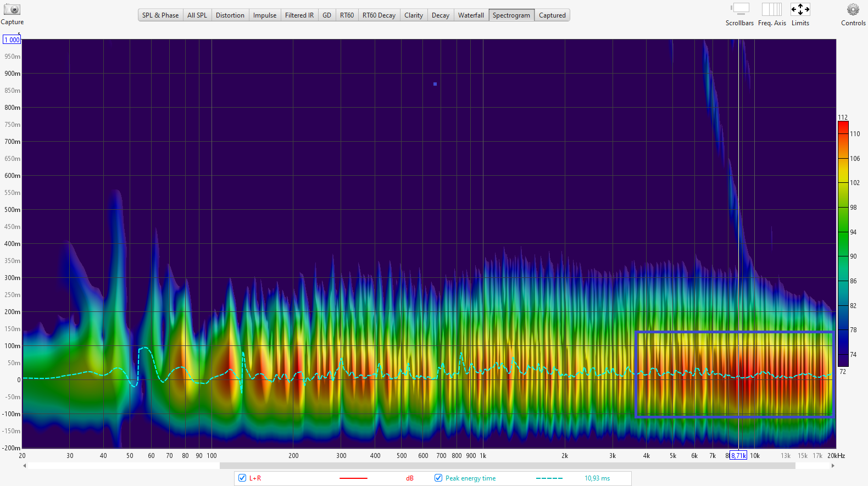Open the Controls gear icon
868x486 pixels.
pos(853,9)
